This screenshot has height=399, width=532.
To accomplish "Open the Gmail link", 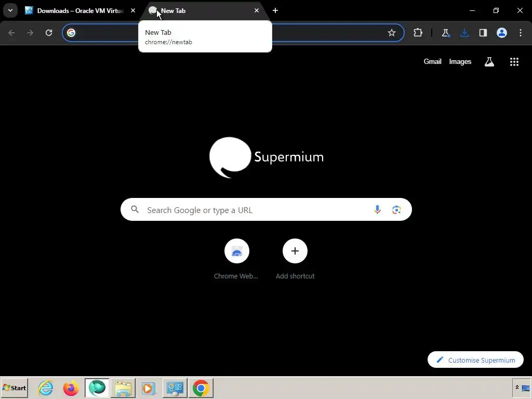I will [x=432, y=62].
